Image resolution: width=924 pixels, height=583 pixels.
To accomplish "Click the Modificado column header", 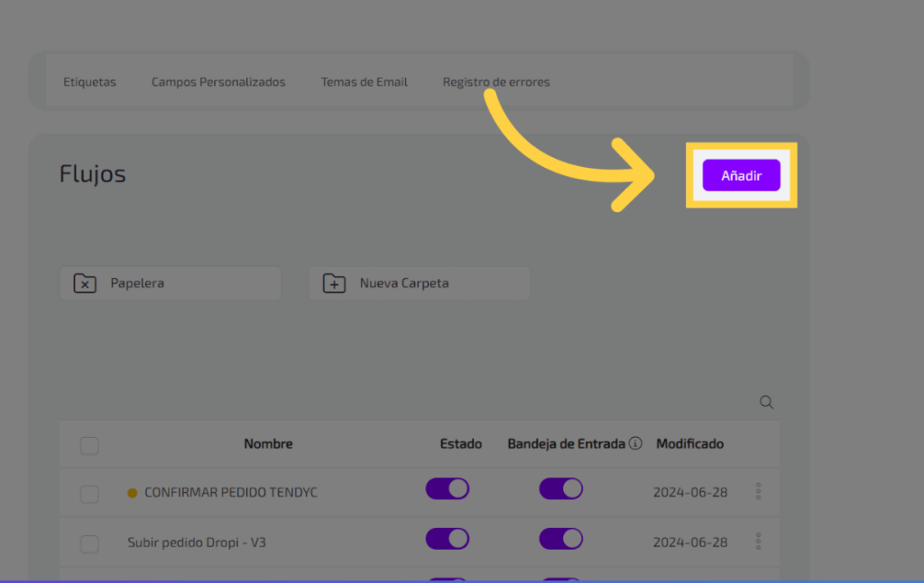I will [689, 444].
